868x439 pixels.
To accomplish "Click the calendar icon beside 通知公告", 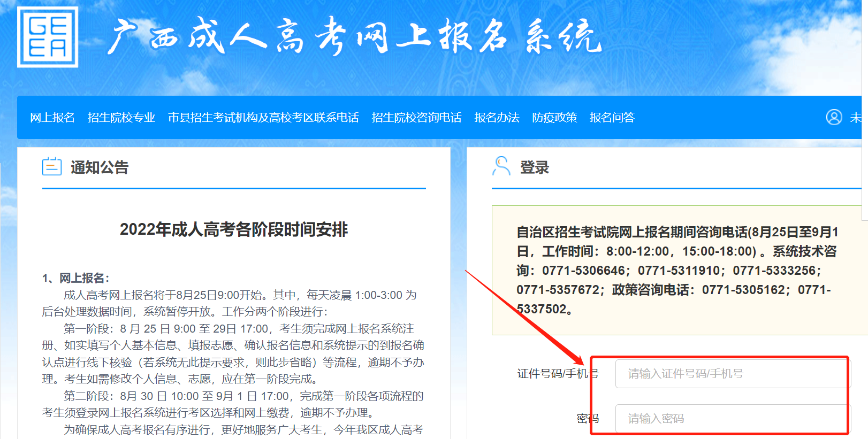I will (x=52, y=166).
